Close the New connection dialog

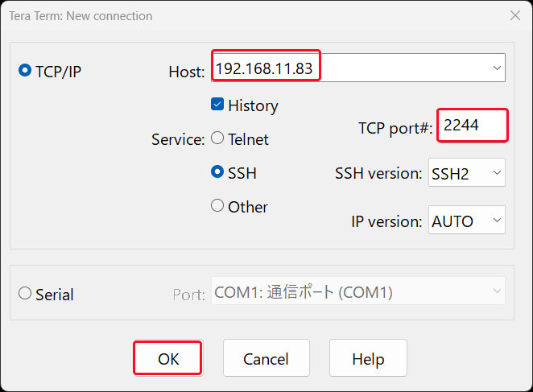coord(515,15)
